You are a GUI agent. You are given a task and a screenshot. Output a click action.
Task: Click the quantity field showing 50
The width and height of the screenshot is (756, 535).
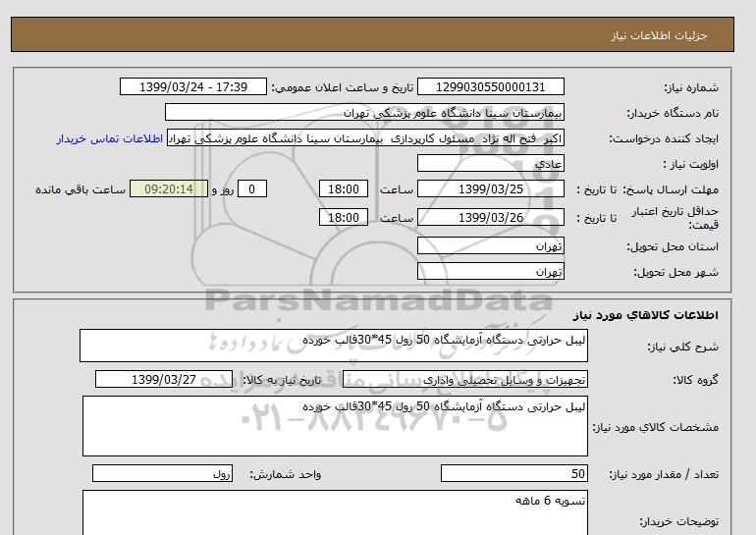click(513, 473)
